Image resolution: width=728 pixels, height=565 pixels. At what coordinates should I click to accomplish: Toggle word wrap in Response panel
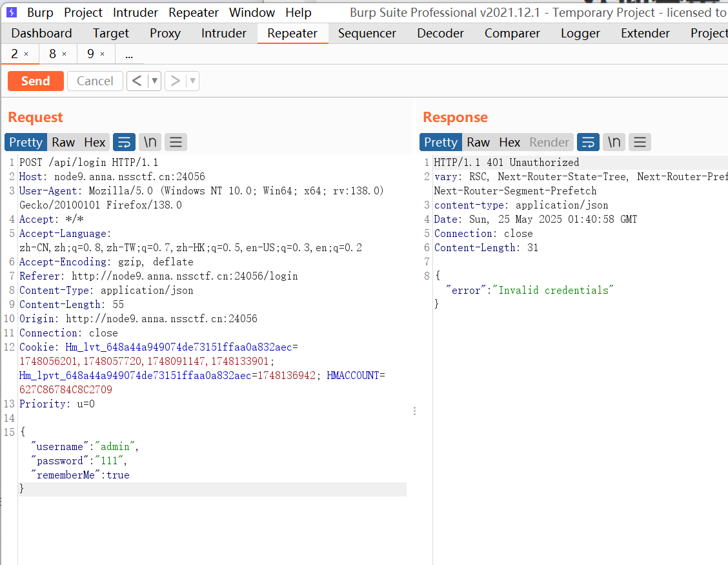[588, 142]
